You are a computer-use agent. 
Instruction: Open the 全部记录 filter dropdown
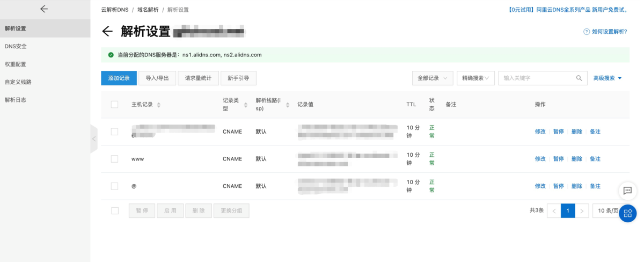click(x=433, y=78)
